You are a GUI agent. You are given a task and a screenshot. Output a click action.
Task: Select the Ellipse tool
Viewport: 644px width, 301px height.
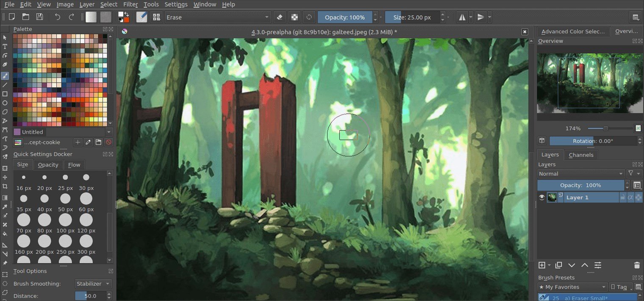coord(5,103)
